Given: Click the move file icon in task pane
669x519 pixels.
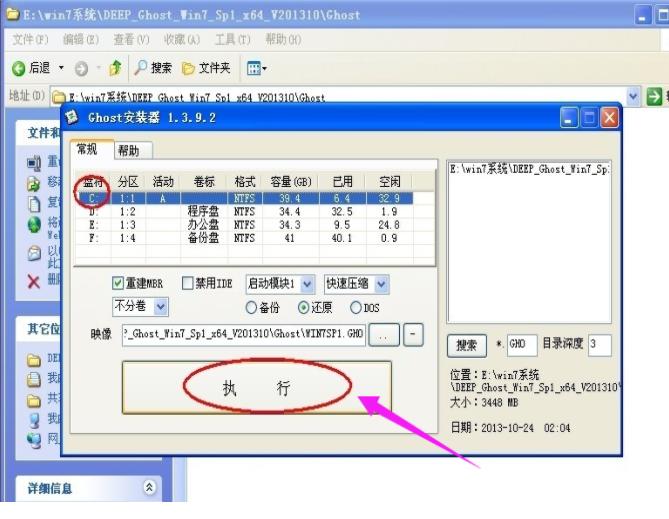Looking at the screenshot, I should (34, 184).
